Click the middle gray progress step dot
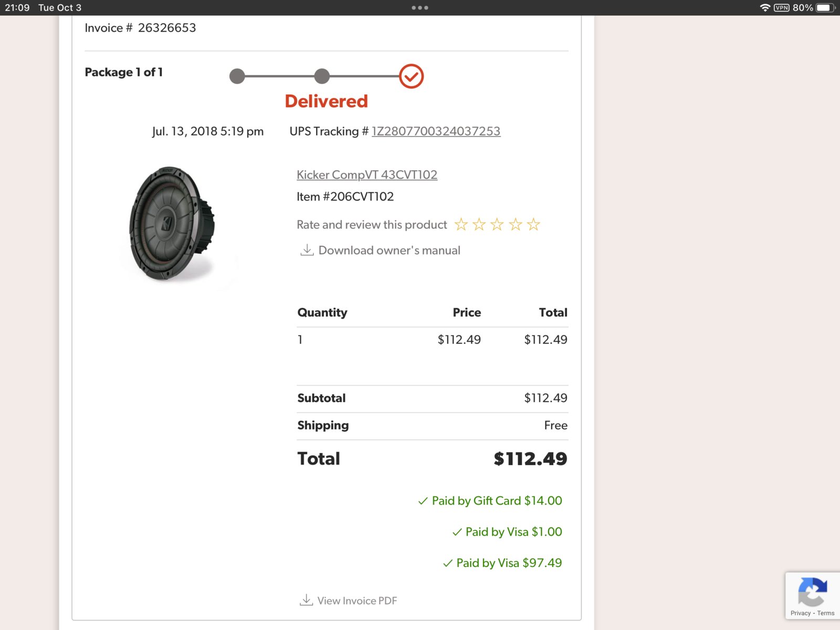The width and height of the screenshot is (840, 630). (322, 76)
